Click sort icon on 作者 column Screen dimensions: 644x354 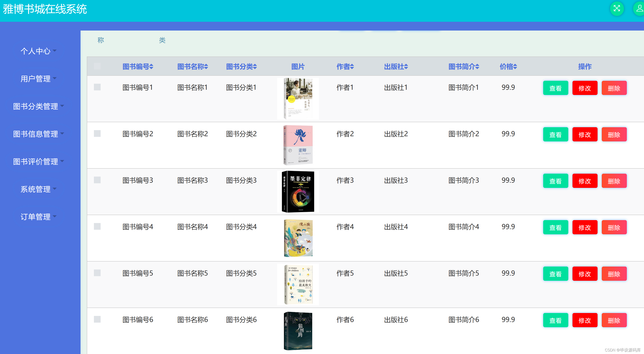[x=352, y=67]
